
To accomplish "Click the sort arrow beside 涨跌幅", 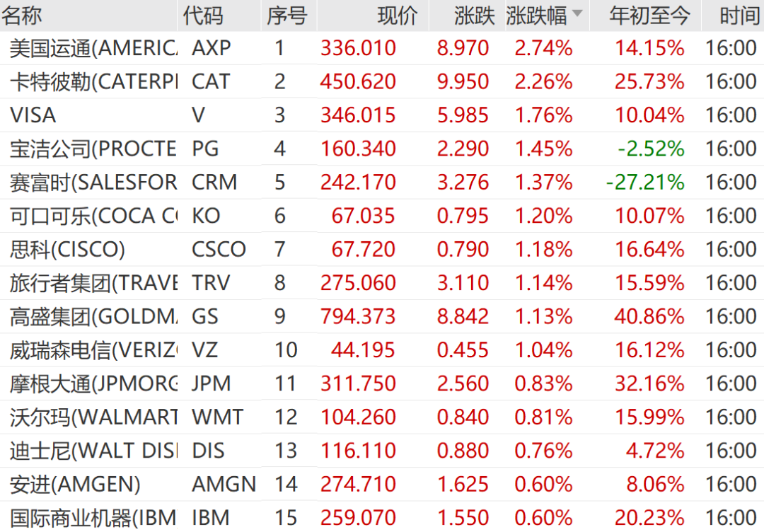I will tap(578, 14).
